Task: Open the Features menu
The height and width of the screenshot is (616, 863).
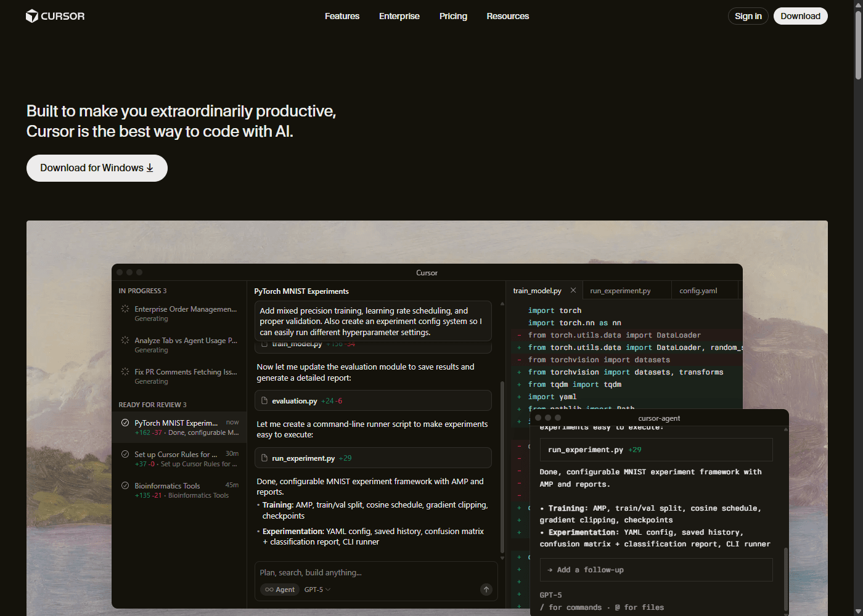Action: [x=342, y=16]
